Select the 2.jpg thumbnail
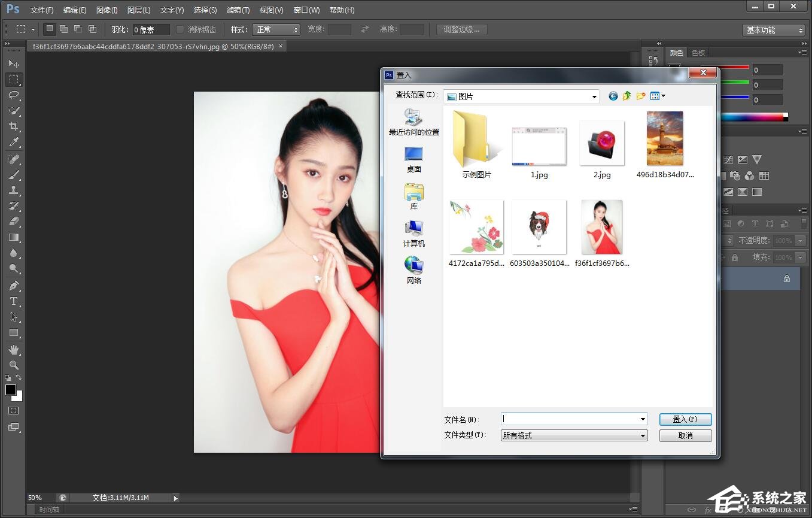 tap(601, 143)
